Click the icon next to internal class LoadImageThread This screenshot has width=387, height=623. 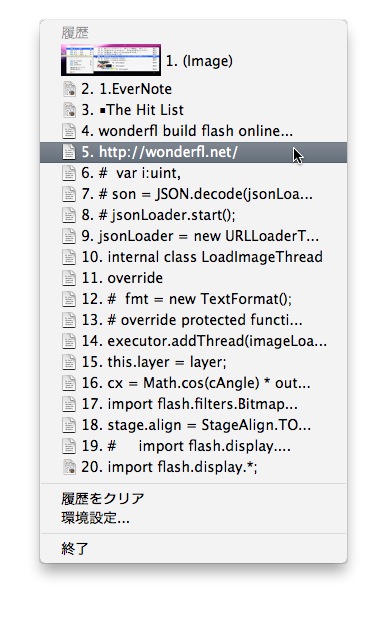pos(69,257)
